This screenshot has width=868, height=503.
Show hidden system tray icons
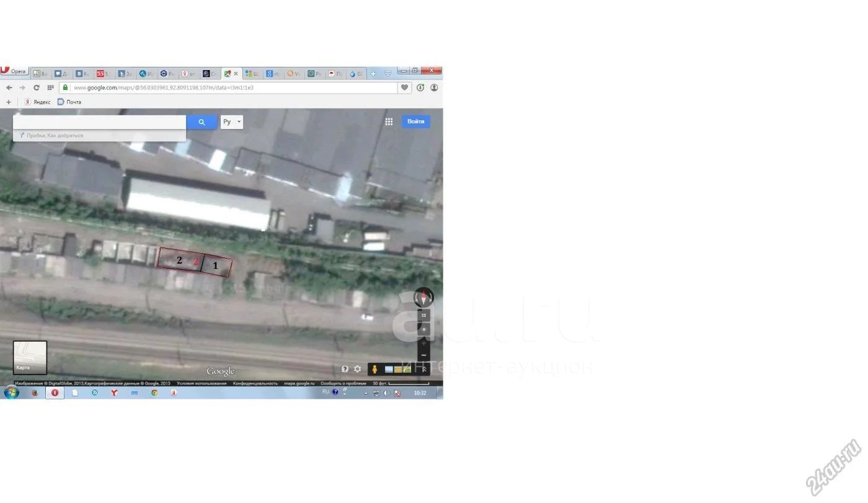365,393
